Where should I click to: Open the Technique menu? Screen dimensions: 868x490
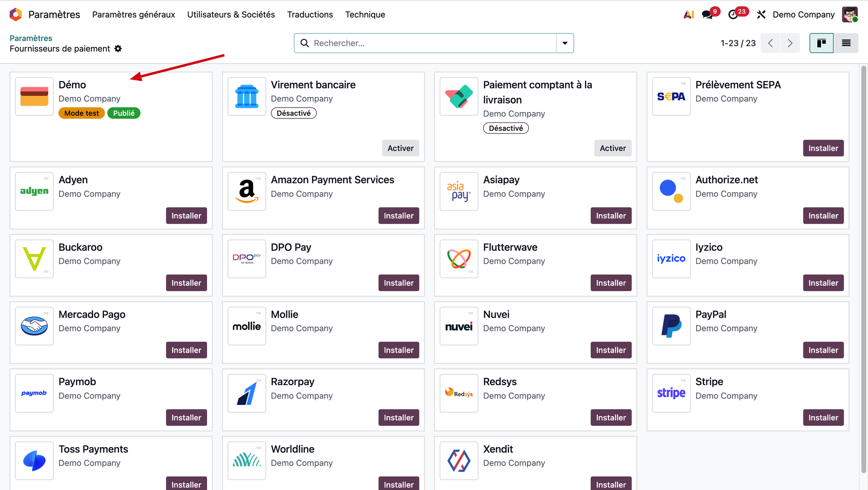tap(365, 14)
